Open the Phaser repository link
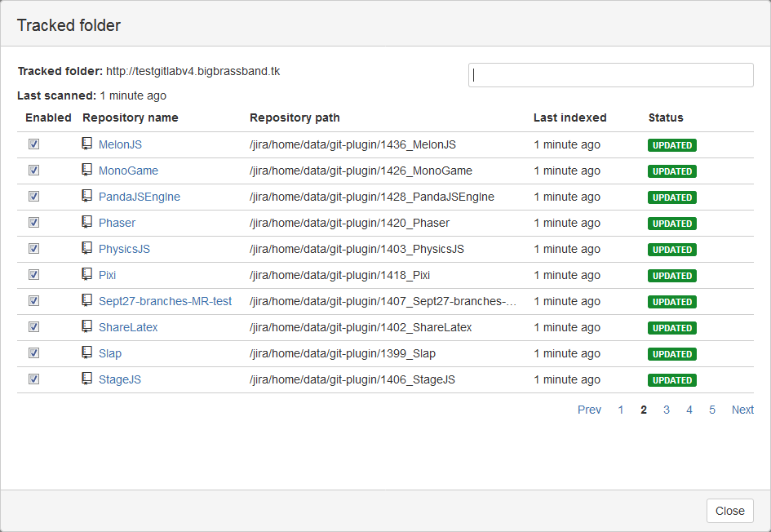The width and height of the screenshot is (771, 532). [x=117, y=223]
